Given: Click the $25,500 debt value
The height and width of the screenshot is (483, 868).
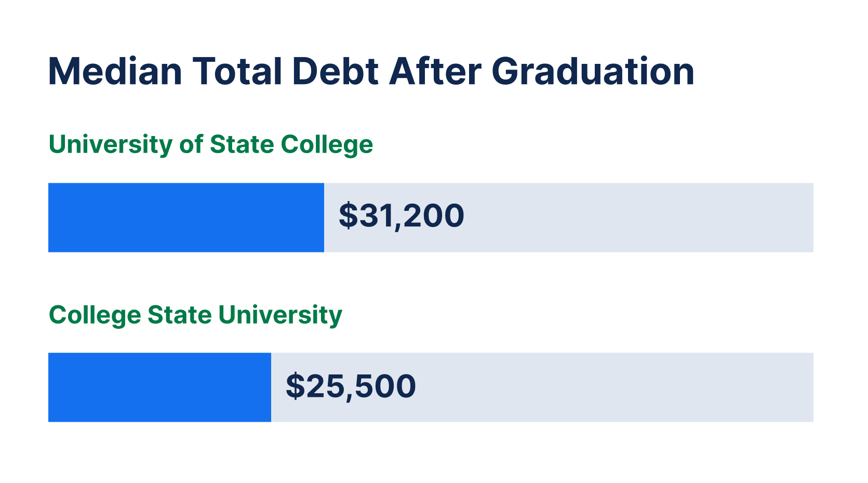Looking at the screenshot, I should tap(351, 386).
